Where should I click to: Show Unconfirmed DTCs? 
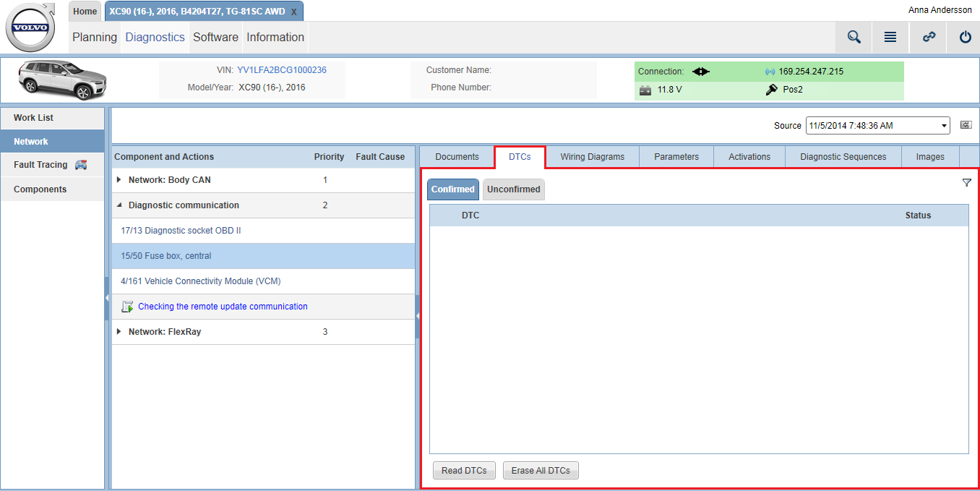tap(514, 189)
